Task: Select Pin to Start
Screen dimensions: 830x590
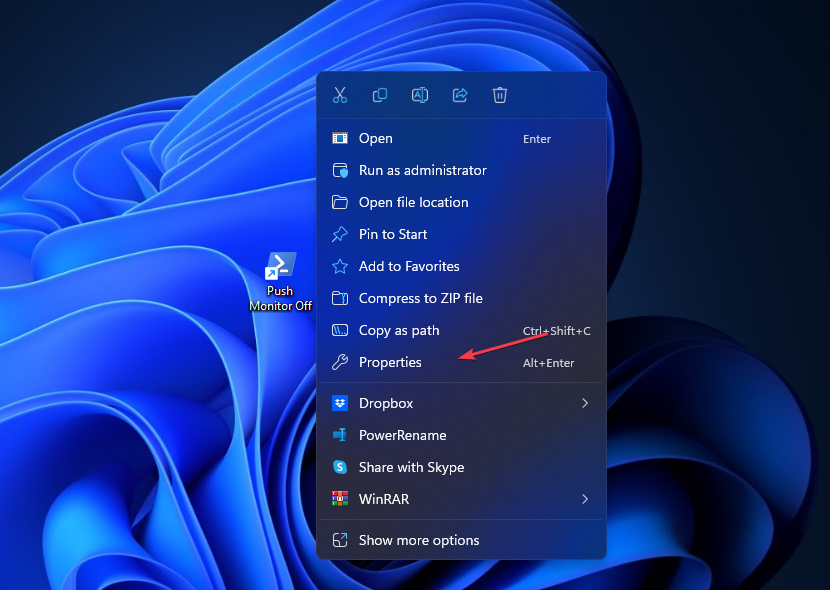Action: click(x=462, y=234)
